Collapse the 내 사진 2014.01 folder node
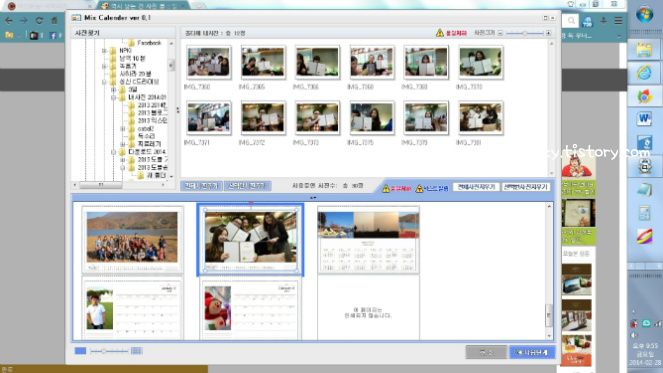This screenshot has height=373, width=663. 113,98
